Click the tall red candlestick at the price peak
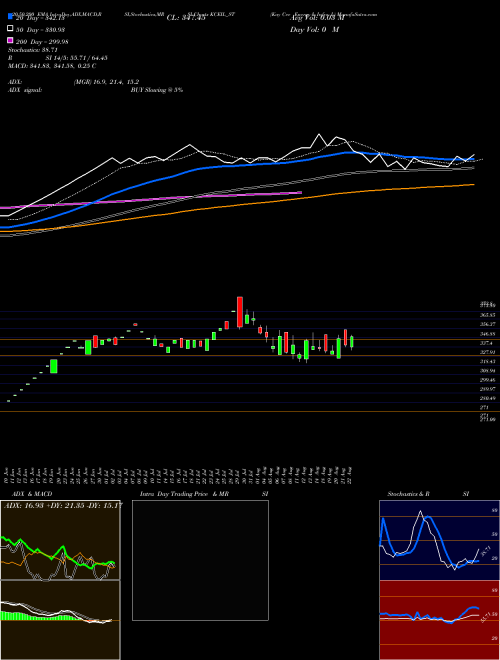This screenshot has height=660, width=500. pos(240,312)
